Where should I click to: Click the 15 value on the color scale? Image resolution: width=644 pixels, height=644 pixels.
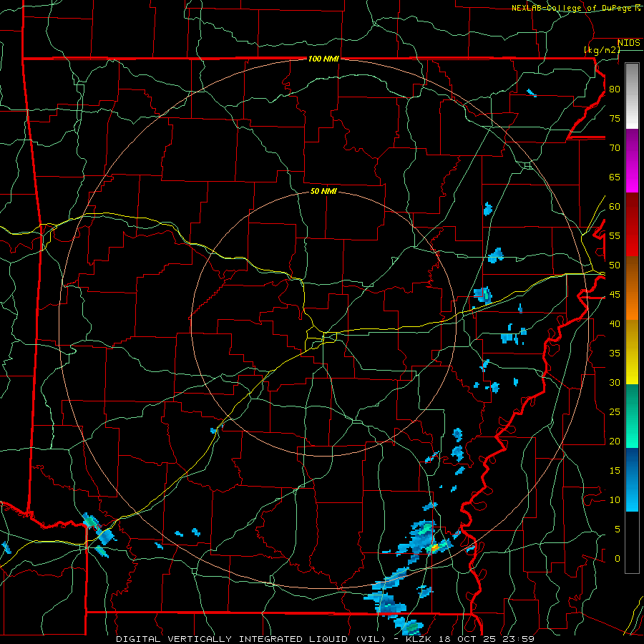point(615,471)
